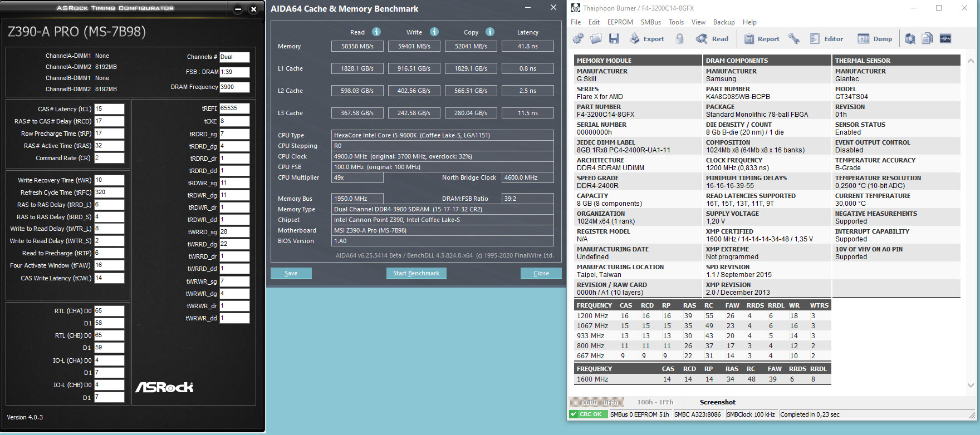Click the tCKE value field
Image resolution: width=980 pixels, height=435 pixels.
[234, 121]
